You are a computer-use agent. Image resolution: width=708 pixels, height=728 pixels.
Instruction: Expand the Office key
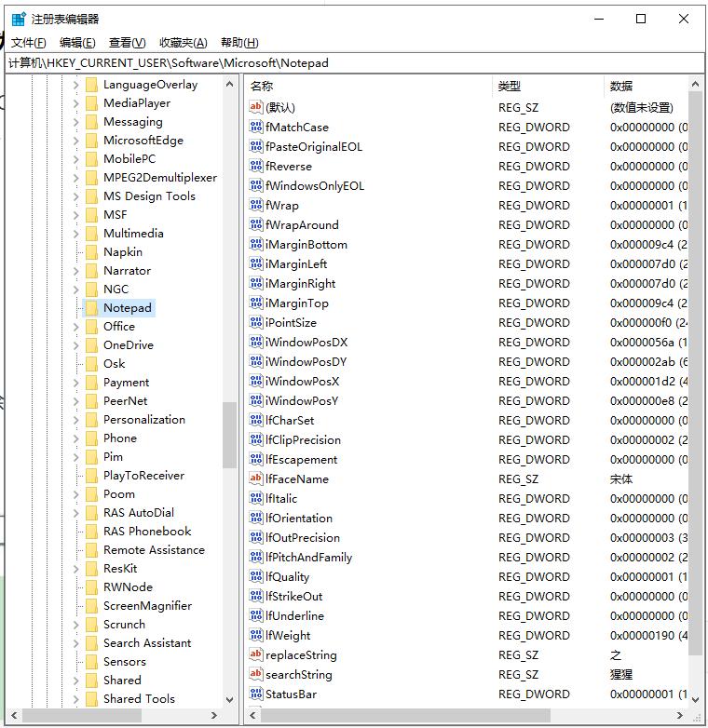[x=75, y=327]
